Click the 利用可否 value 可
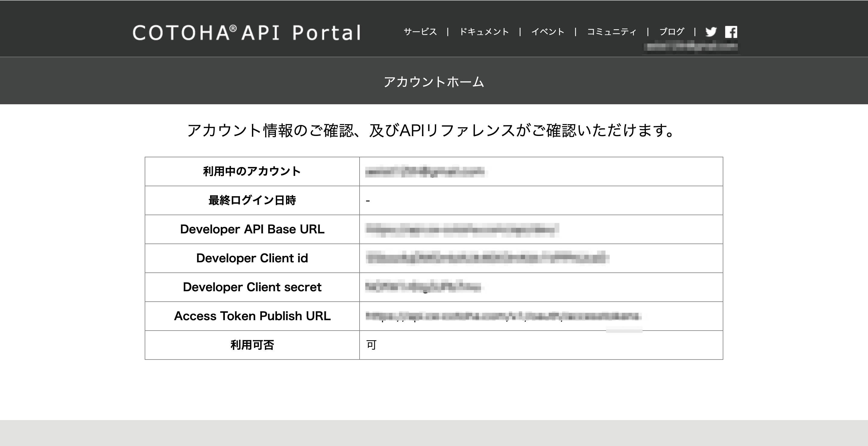 tap(371, 345)
